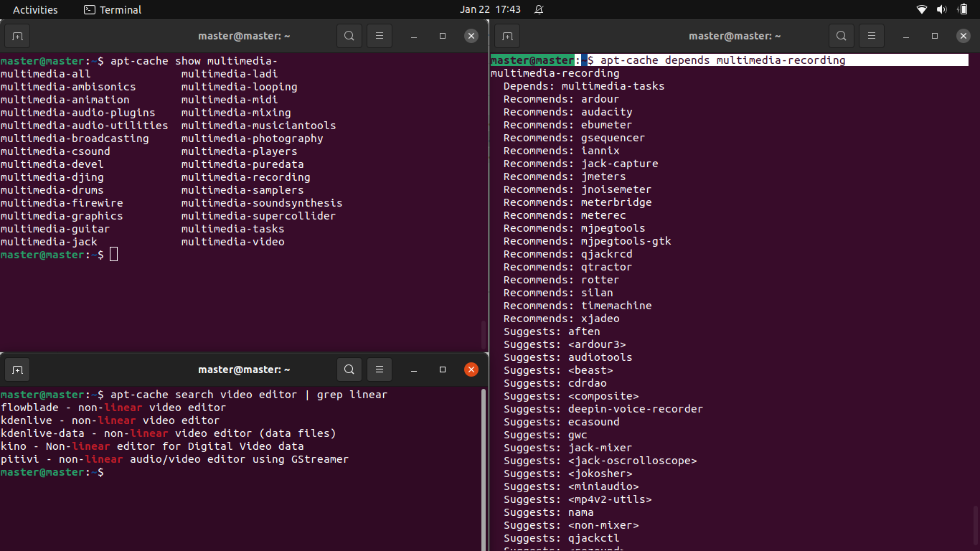Click 'Recommends: qtractor' line
This screenshot has height=551, width=980.
(x=568, y=267)
